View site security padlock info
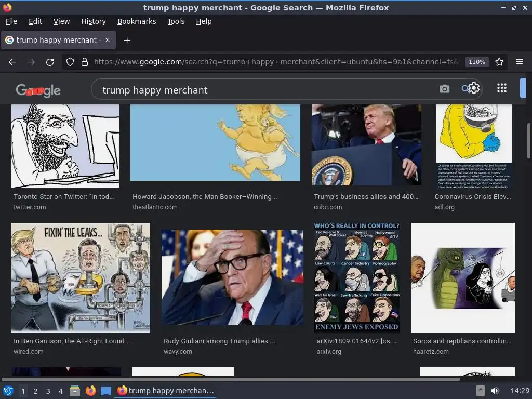Image resolution: width=532 pixels, height=399 pixels. 85,62
